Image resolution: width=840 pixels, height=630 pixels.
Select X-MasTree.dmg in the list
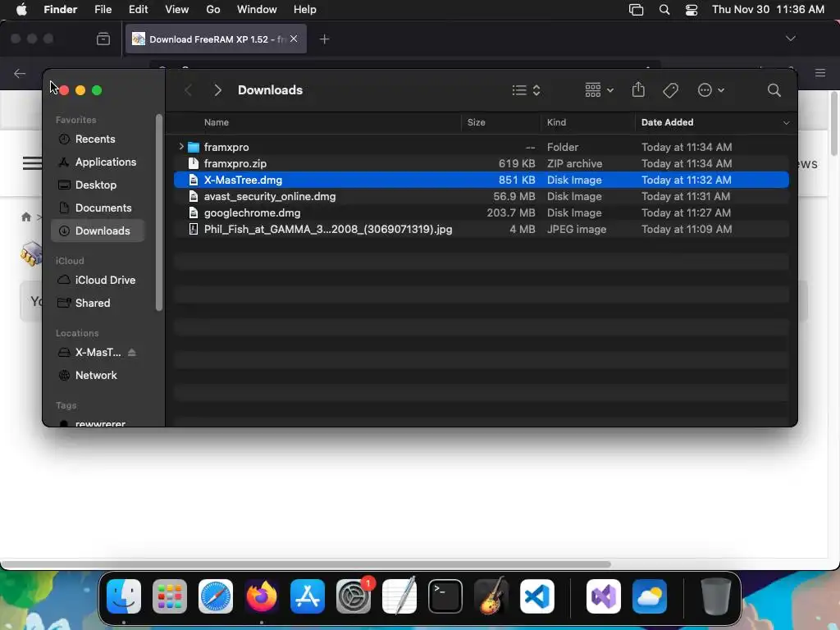481,180
